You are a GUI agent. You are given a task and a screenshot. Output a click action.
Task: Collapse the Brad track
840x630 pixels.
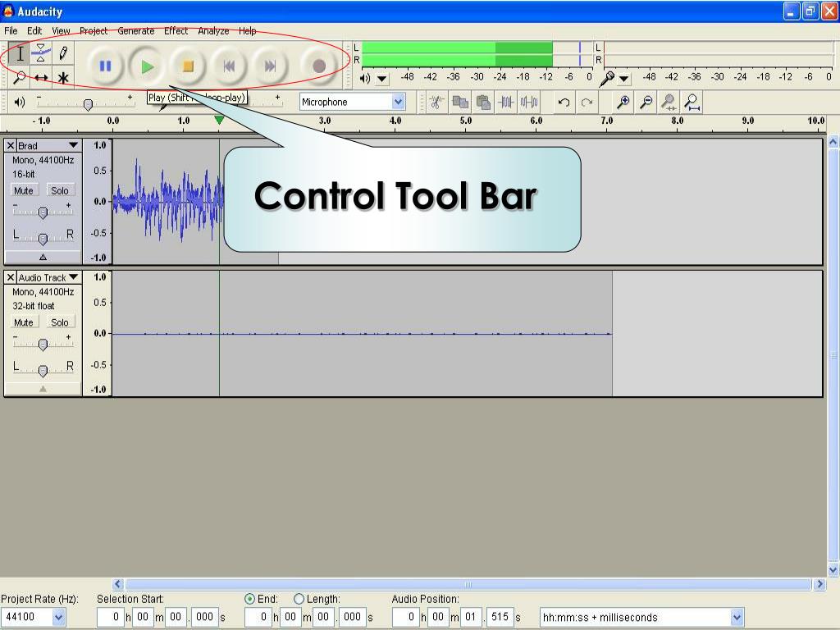tap(43, 257)
